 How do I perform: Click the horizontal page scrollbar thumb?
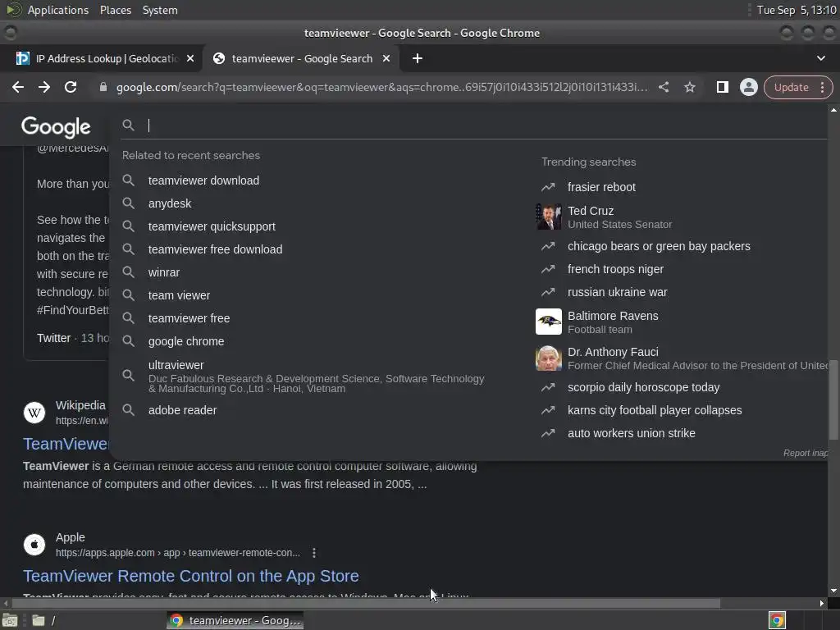point(366,603)
